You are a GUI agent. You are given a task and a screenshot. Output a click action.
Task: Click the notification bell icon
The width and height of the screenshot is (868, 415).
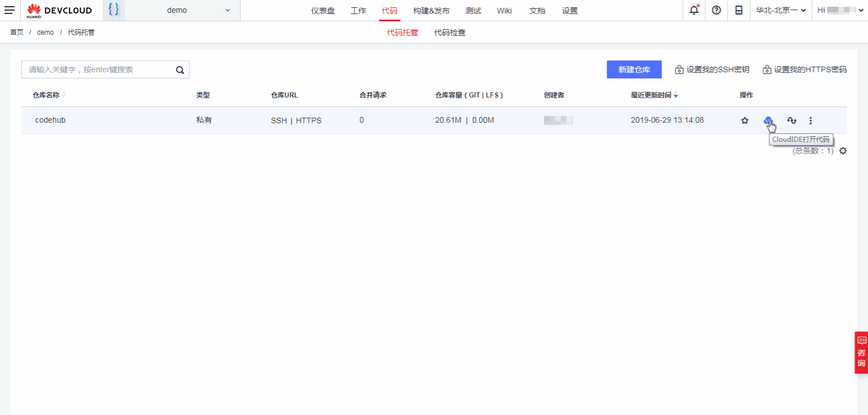click(x=694, y=10)
